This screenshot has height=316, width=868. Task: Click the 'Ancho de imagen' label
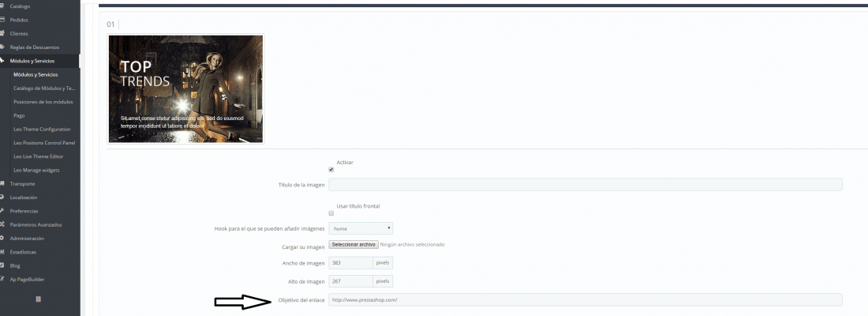click(x=303, y=263)
